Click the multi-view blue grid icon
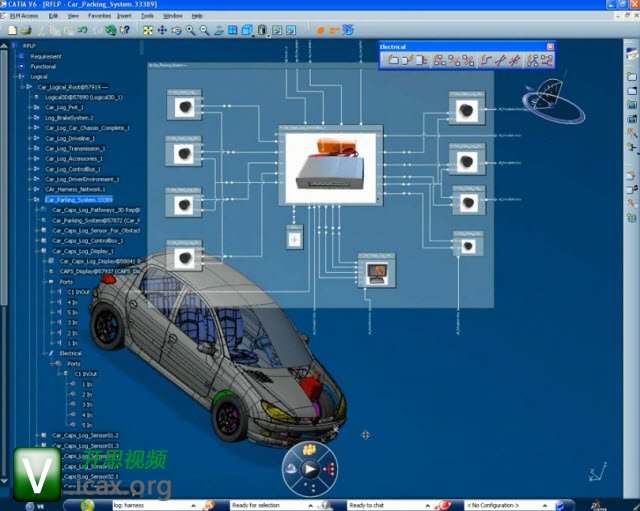Image resolution: width=640 pixels, height=511 pixels. pyautogui.click(x=232, y=30)
